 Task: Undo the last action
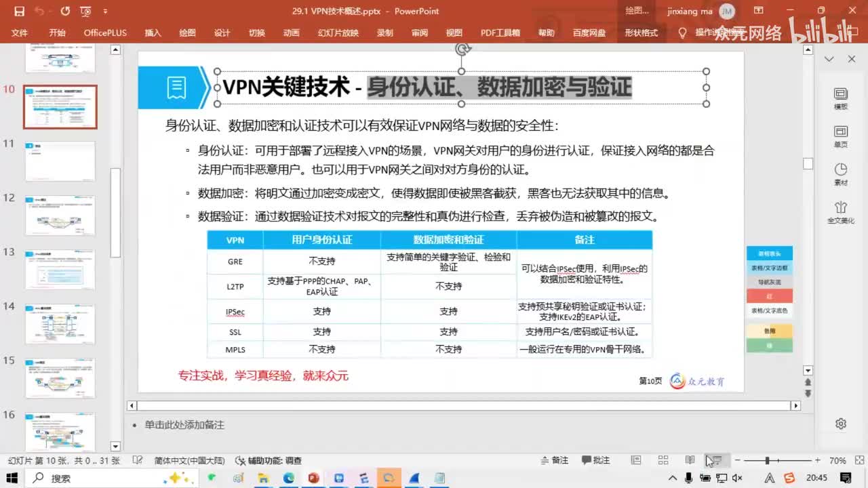coord(39,12)
